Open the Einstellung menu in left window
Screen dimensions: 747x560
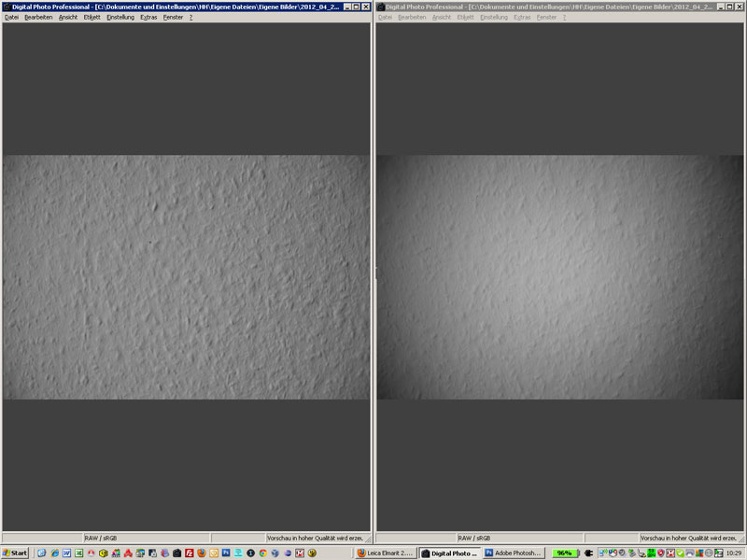(120, 17)
